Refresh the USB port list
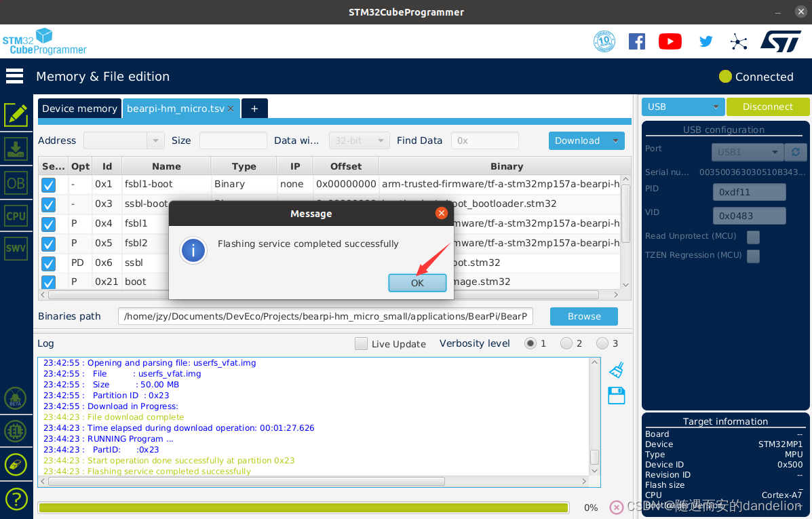This screenshot has height=519, width=812. click(796, 152)
